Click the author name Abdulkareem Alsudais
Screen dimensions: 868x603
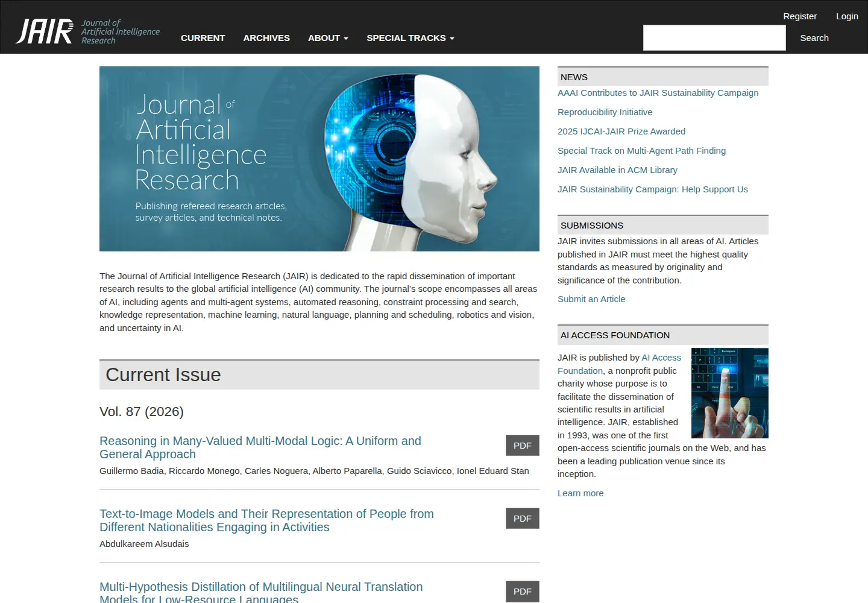(144, 544)
